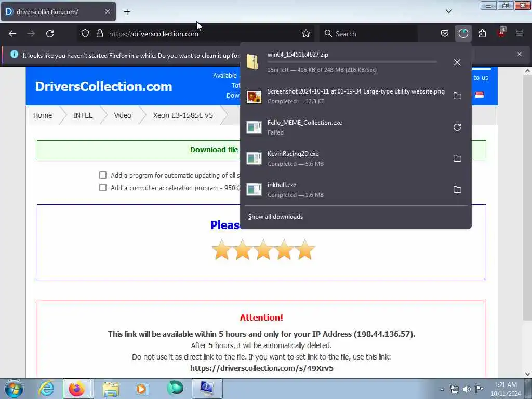Rate with the first star
Screen dimensions: 532x399
pos(221,250)
